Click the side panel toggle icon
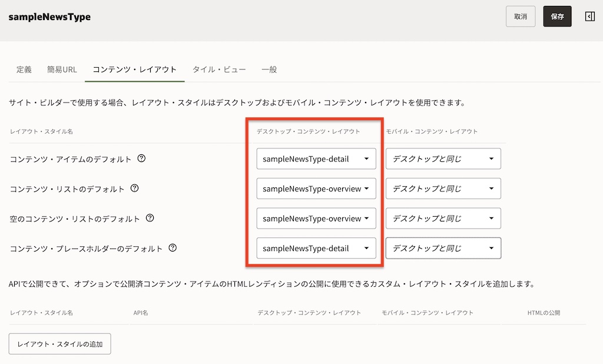This screenshot has height=364, width=603. (589, 16)
